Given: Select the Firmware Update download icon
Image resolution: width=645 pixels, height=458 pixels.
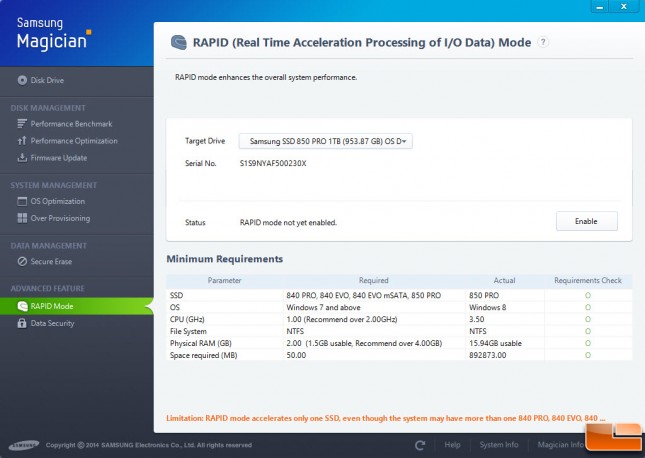Looking at the screenshot, I should [x=22, y=158].
